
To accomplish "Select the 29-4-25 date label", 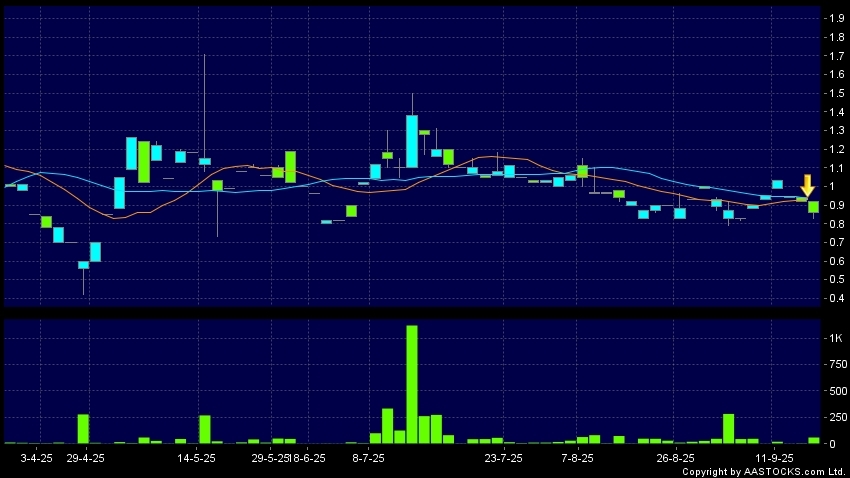I will tap(85, 458).
